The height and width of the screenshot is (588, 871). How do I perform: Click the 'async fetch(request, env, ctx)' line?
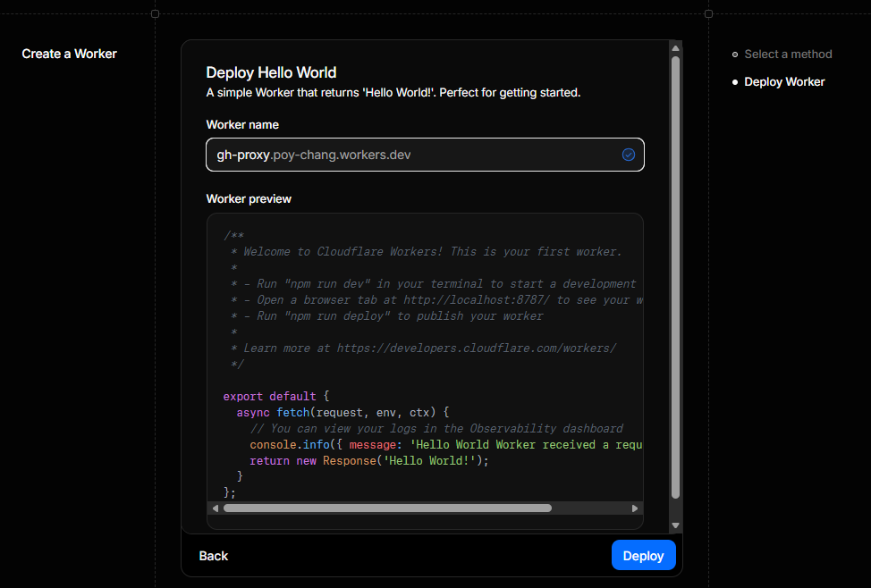pyautogui.click(x=342, y=413)
